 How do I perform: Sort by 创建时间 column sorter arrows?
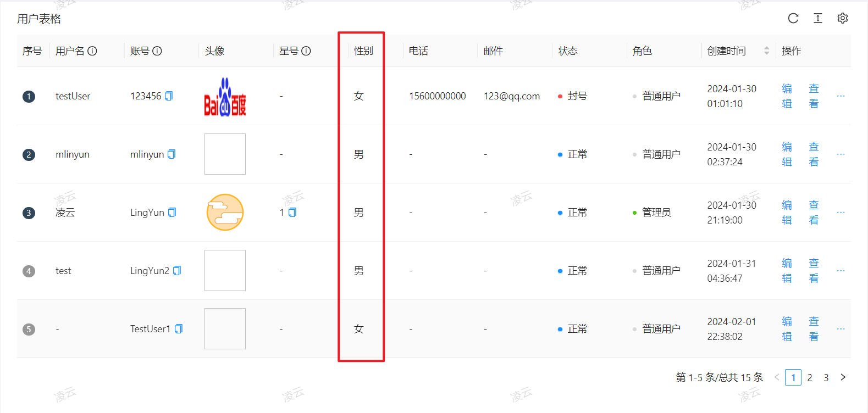[x=766, y=51]
